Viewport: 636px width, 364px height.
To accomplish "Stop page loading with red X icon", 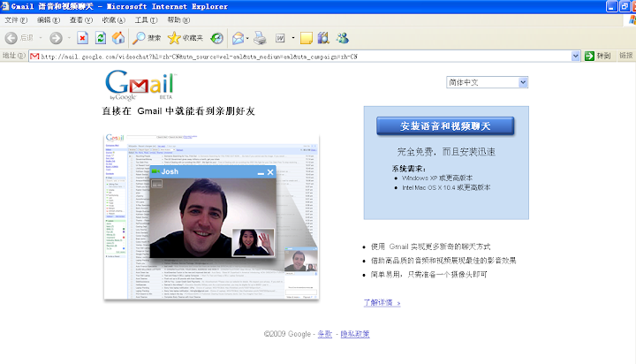I will 83,38.
